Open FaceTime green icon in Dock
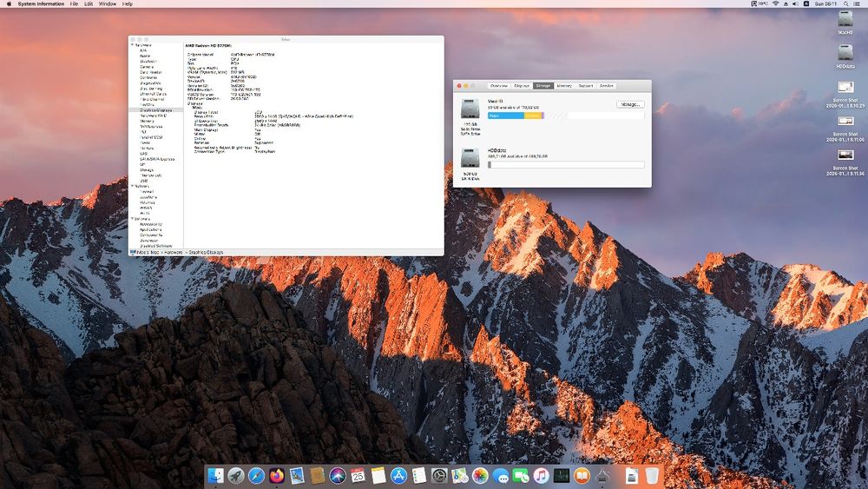The height and width of the screenshot is (489, 868). point(521,475)
